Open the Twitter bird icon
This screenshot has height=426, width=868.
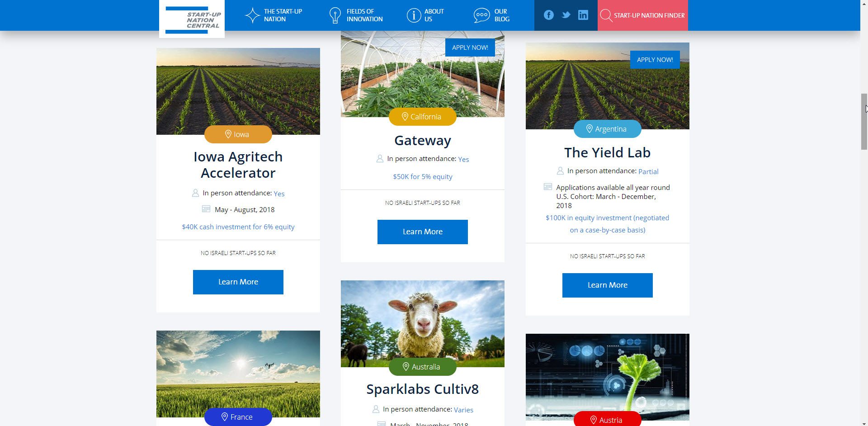566,15
